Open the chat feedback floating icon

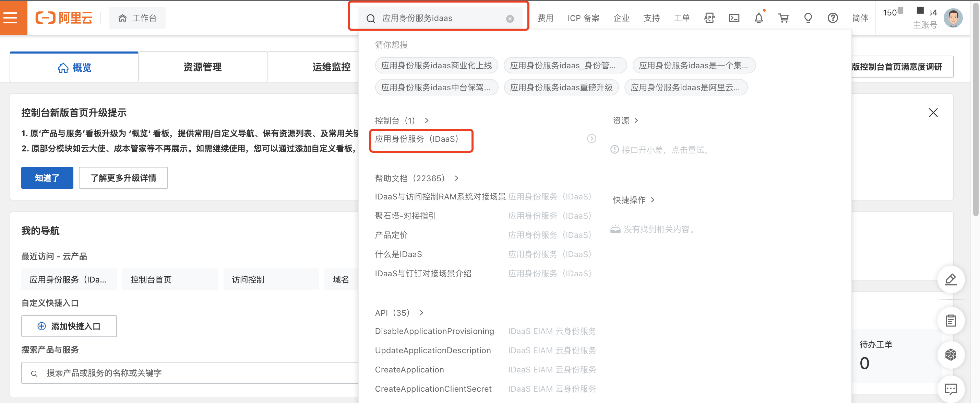[951, 389]
